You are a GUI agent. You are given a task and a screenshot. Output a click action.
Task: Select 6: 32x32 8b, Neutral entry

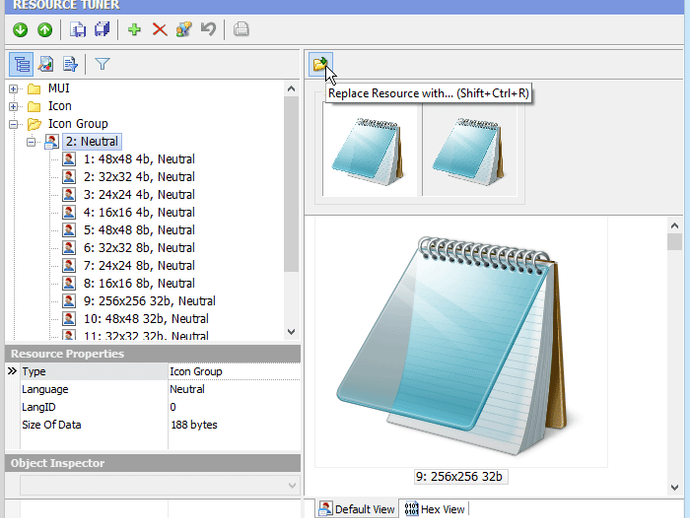point(139,248)
